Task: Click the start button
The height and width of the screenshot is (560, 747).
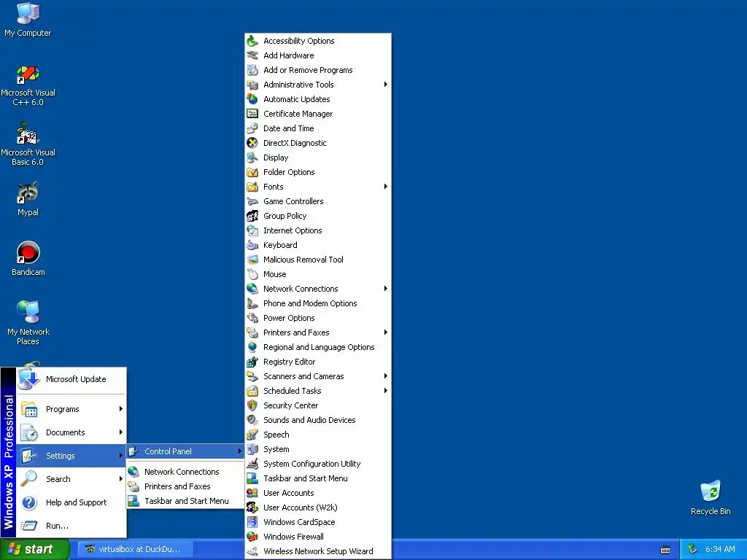Action: coord(35,549)
